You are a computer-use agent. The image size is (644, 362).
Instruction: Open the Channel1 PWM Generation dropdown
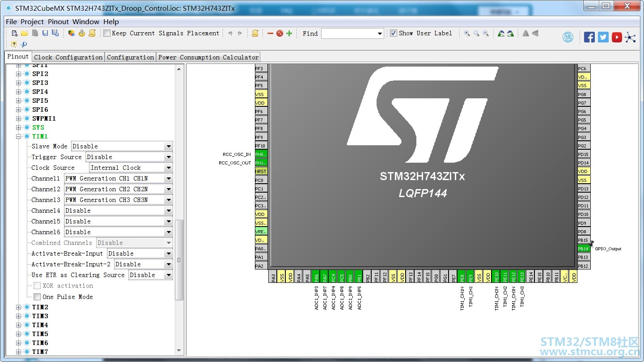(x=119, y=178)
